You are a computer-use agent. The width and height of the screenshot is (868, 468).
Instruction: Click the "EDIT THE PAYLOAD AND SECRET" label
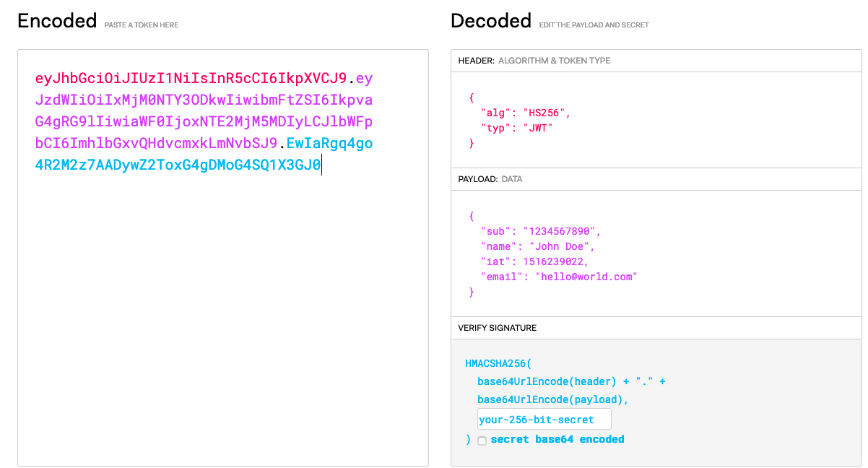point(594,25)
